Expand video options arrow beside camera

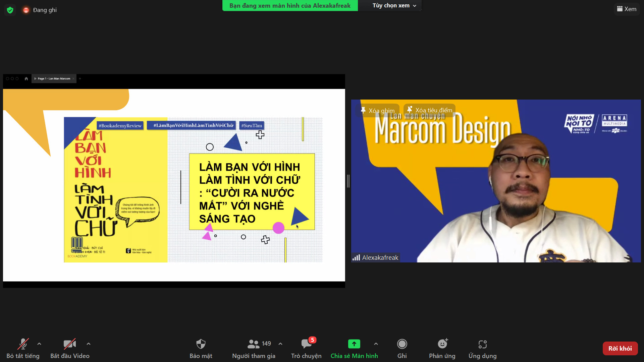(89, 344)
